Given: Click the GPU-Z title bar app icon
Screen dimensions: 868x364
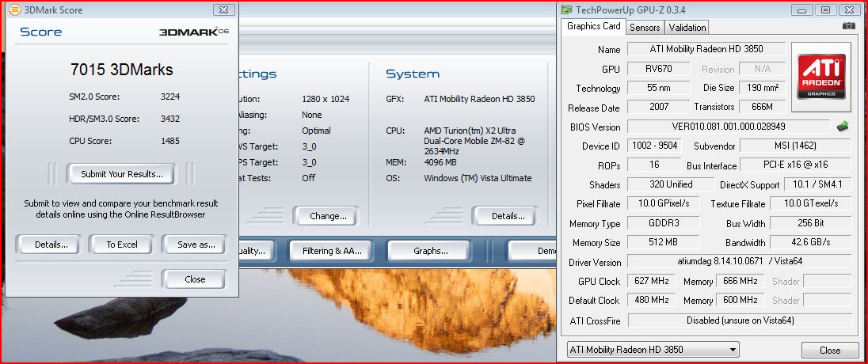Looking at the screenshot, I should pyautogui.click(x=566, y=10).
